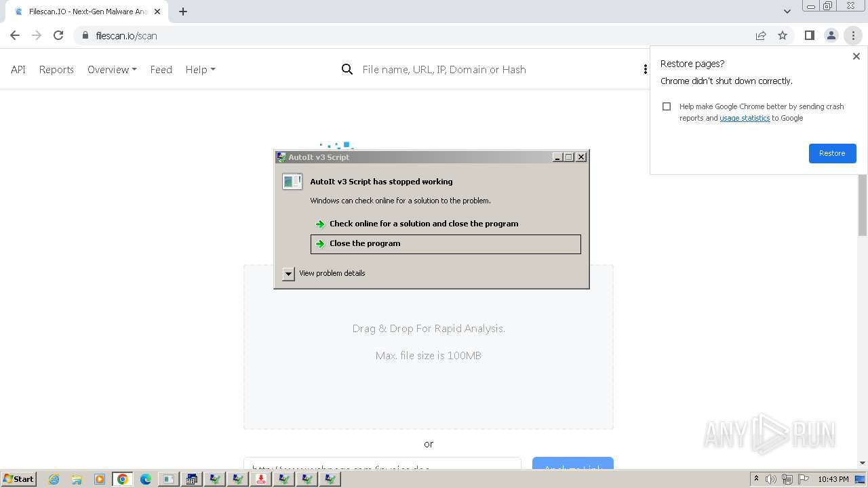This screenshot has width=868, height=488.
Task: Bookmark this page with the star icon
Action: (783, 35)
